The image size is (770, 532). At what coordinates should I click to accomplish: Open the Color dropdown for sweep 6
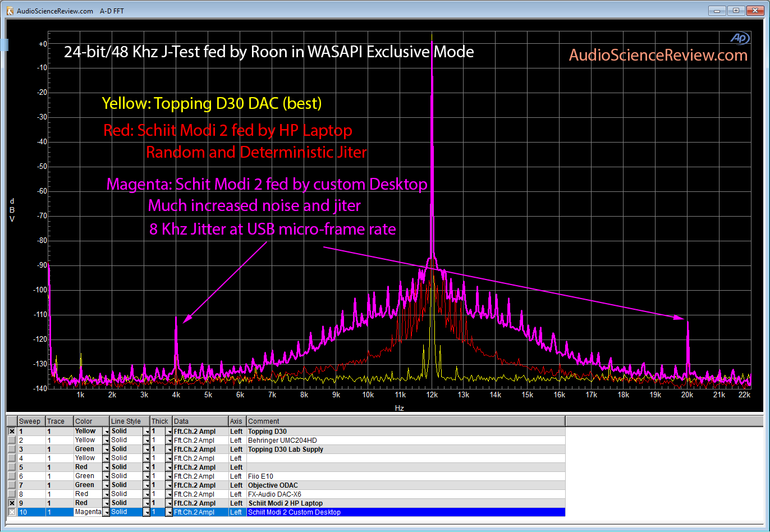[x=106, y=476]
